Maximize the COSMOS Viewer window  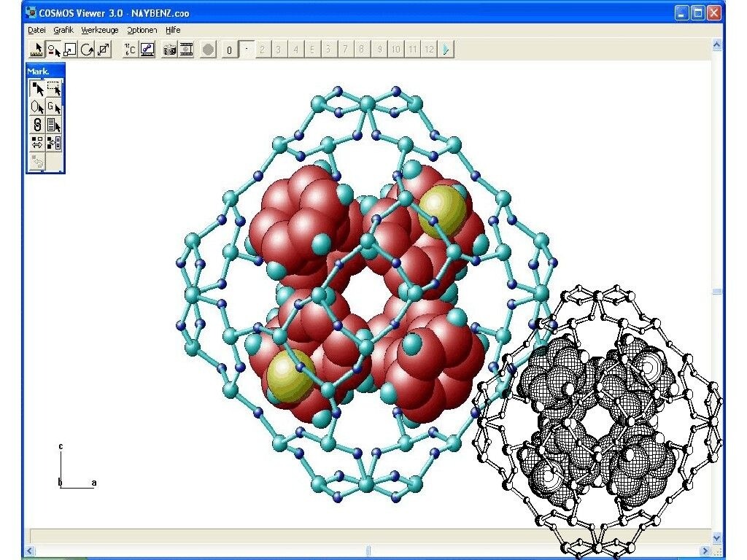[x=698, y=13]
